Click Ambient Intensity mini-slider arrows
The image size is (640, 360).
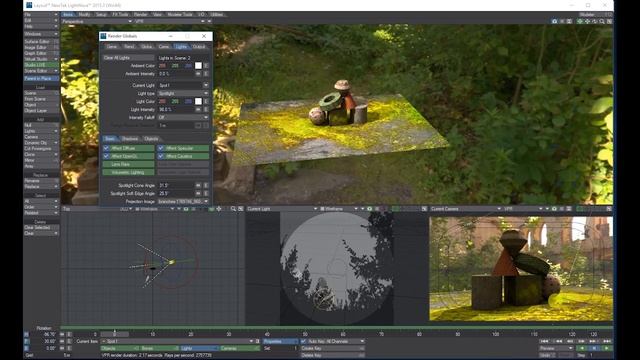[x=198, y=74]
